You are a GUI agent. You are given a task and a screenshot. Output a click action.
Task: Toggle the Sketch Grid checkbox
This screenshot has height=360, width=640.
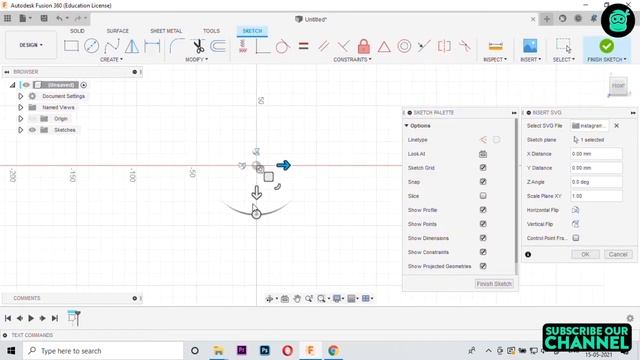click(483, 168)
